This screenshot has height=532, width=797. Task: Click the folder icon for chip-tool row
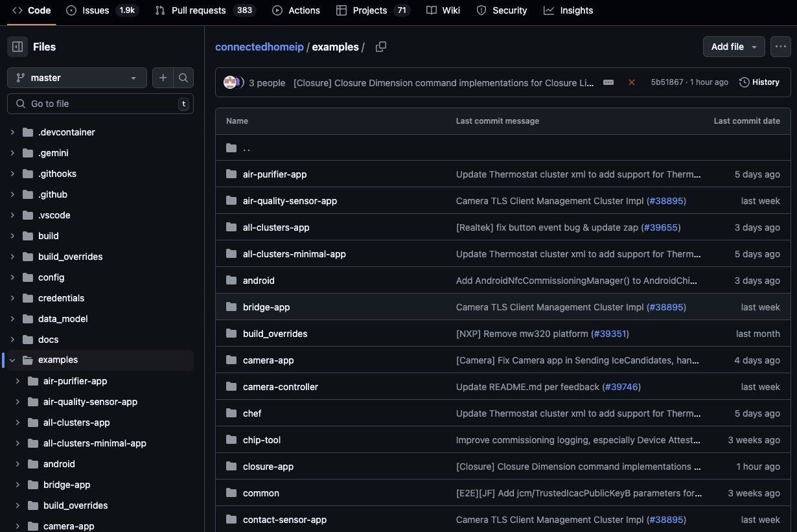(x=231, y=440)
